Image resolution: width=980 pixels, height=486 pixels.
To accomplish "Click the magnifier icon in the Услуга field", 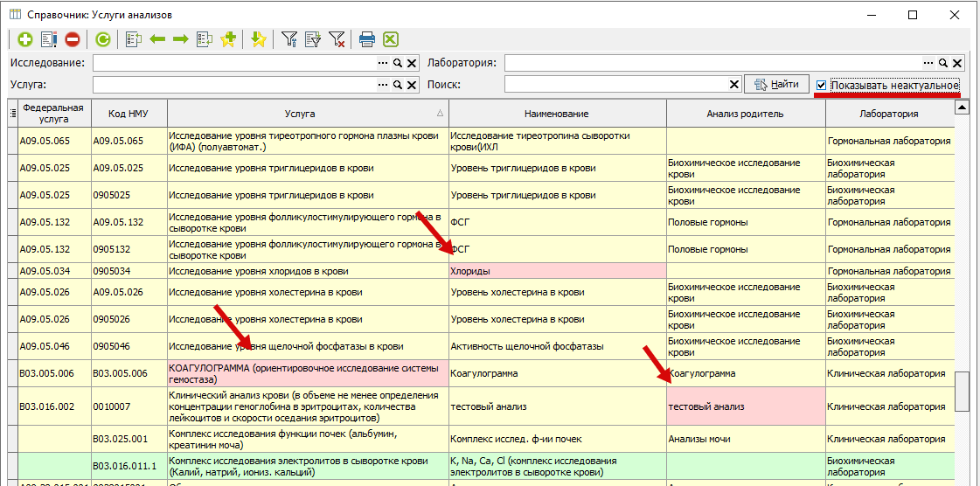I will pos(397,84).
